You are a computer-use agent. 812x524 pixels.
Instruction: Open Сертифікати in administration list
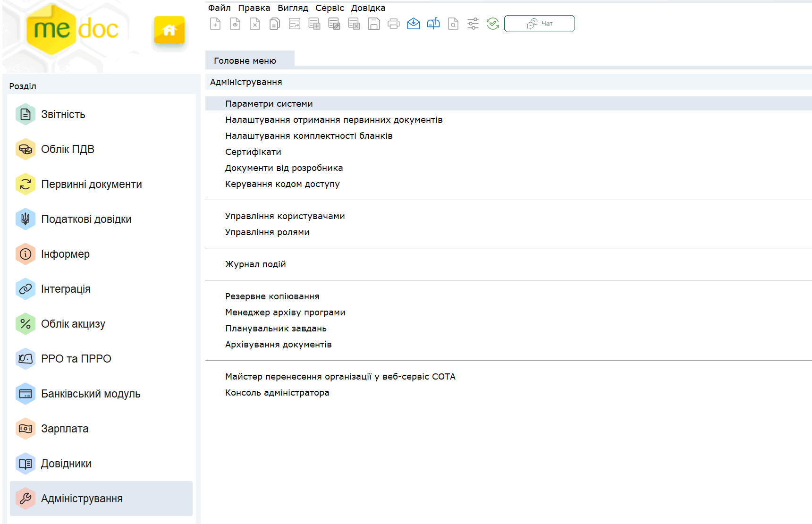[253, 152]
